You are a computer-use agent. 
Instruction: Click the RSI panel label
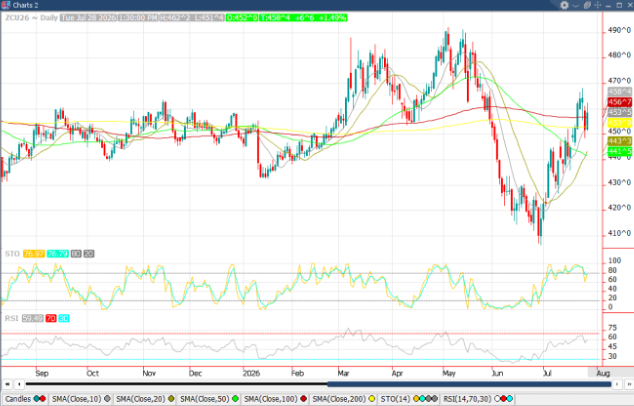pos(11,319)
